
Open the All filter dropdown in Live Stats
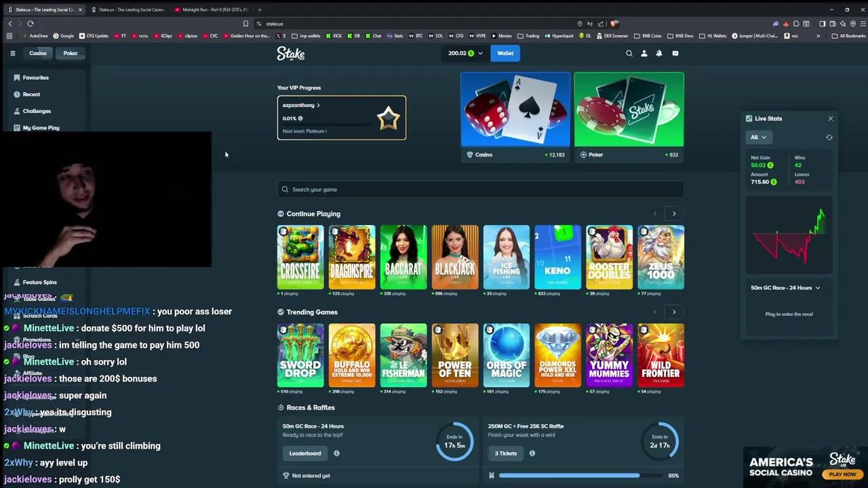pyautogui.click(x=758, y=137)
